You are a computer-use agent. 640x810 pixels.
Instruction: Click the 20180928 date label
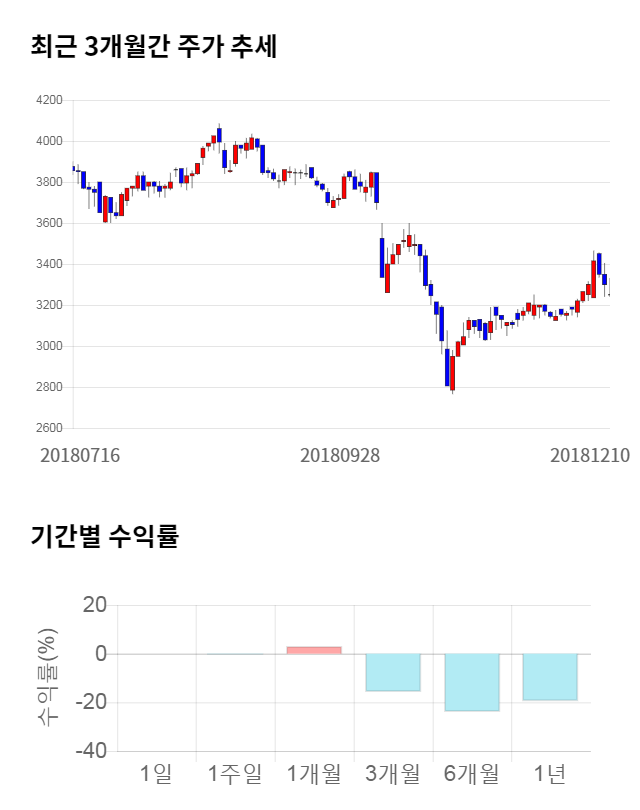[x=340, y=455]
